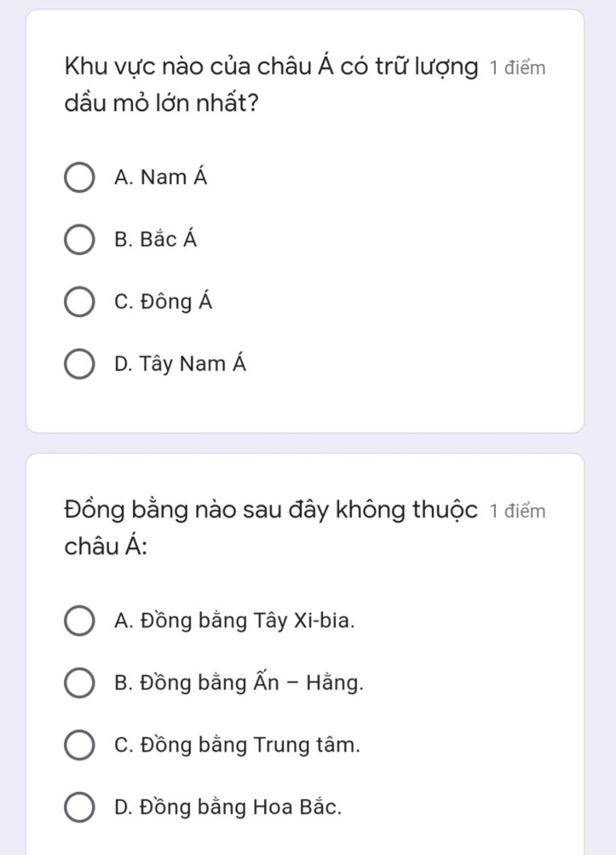616x855 pixels.
Task: Select radio circle for Đồng bằng Tây Xi-bia
Action: click(79, 620)
